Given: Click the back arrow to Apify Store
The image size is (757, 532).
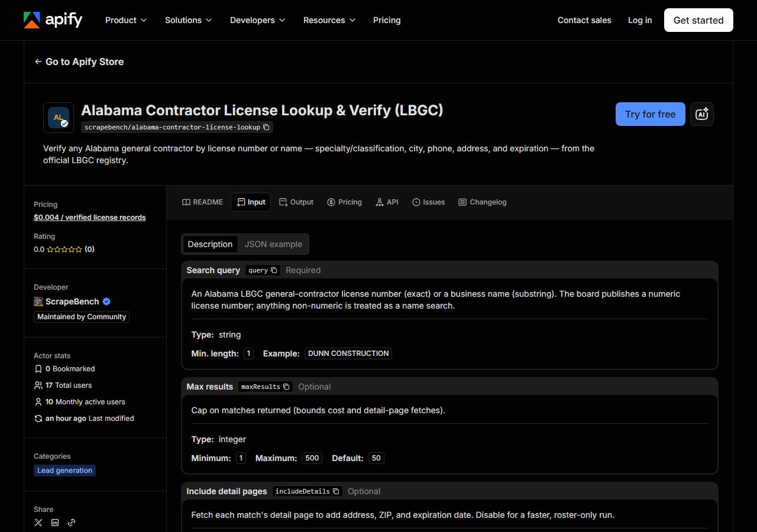Looking at the screenshot, I should point(38,61).
